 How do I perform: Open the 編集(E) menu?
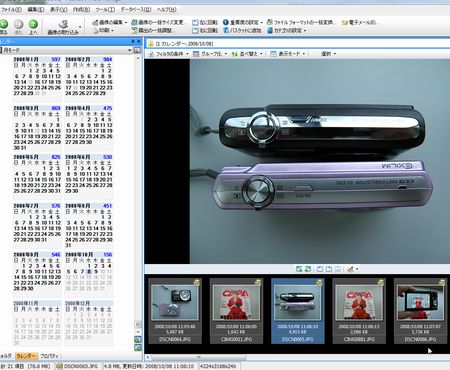(x=36, y=10)
